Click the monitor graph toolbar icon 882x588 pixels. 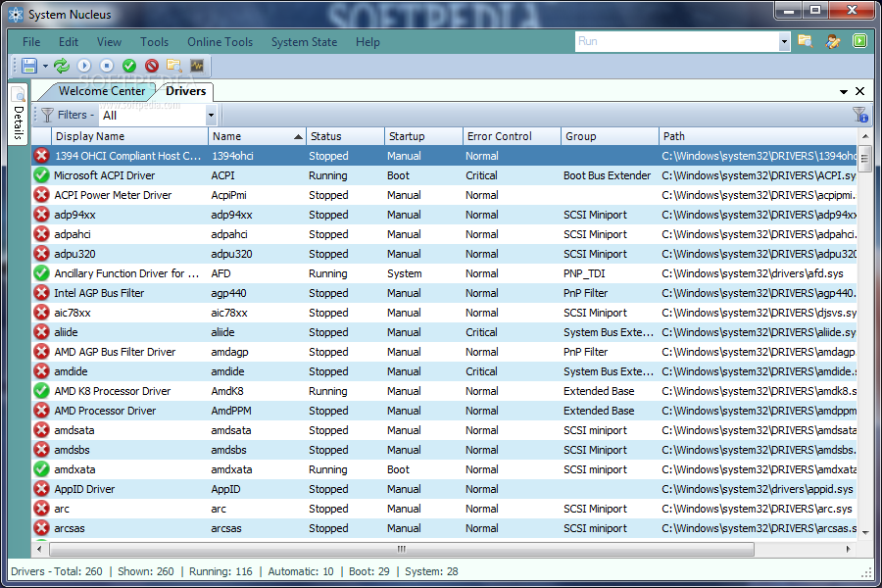point(197,66)
